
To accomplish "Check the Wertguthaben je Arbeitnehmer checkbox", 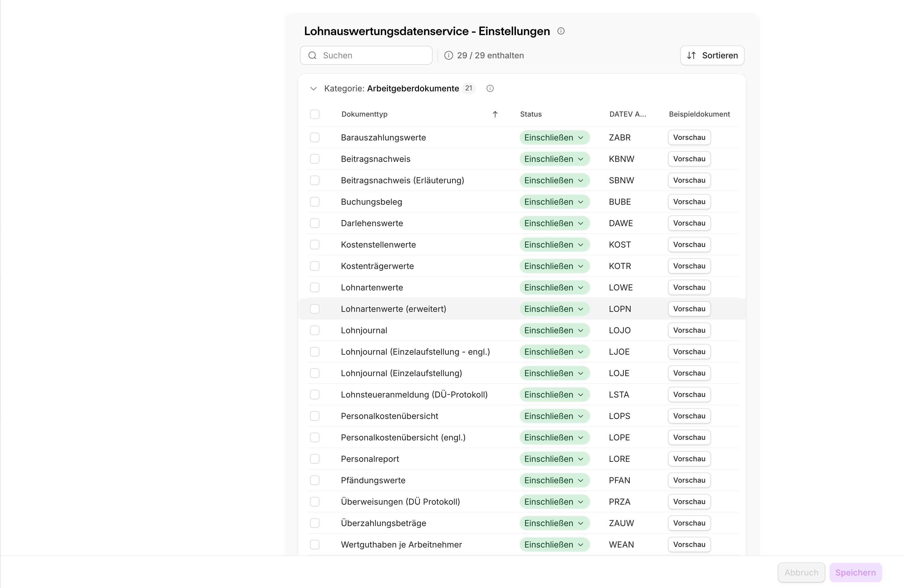I will [314, 544].
